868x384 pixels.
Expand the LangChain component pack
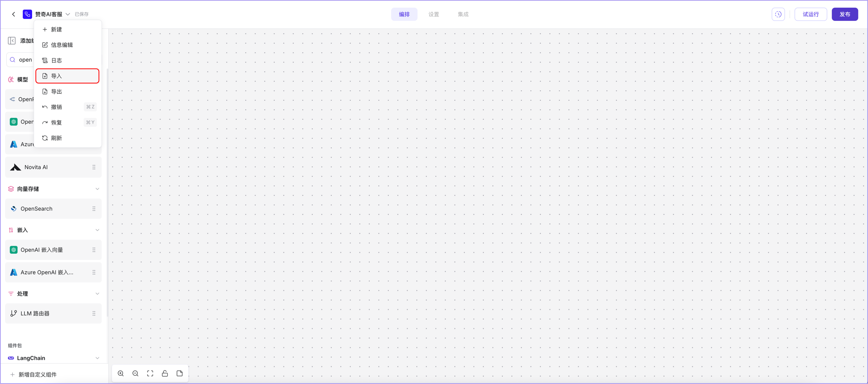tap(97, 358)
